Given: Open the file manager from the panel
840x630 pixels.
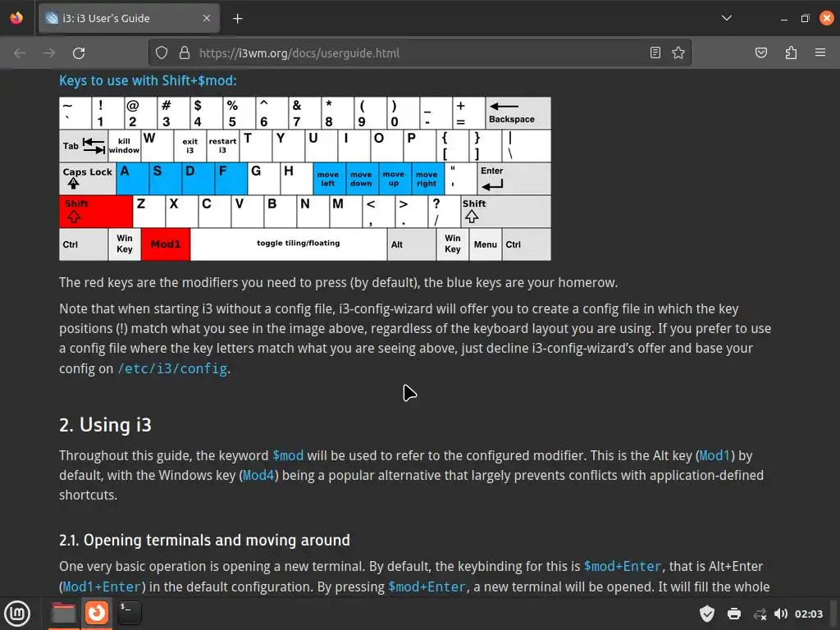Looking at the screenshot, I should click(63, 614).
